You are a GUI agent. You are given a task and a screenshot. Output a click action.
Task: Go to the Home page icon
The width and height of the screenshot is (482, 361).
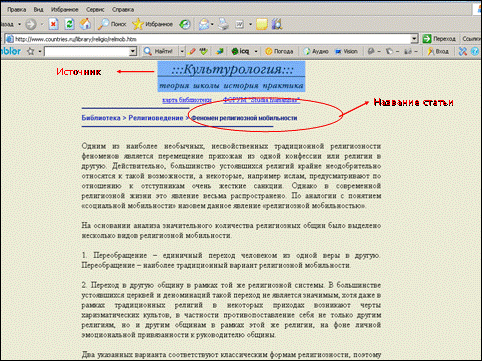85,24
